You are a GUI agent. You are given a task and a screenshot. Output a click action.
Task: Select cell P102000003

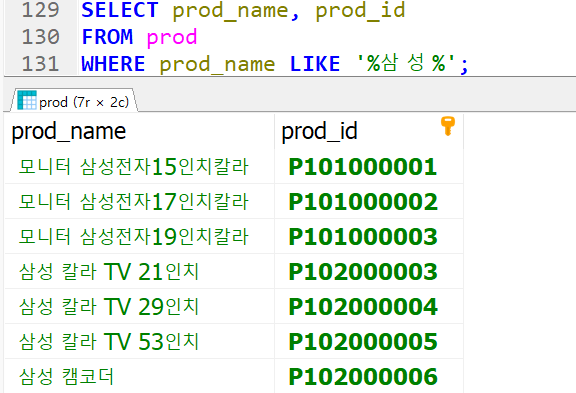[x=369, y=271]
